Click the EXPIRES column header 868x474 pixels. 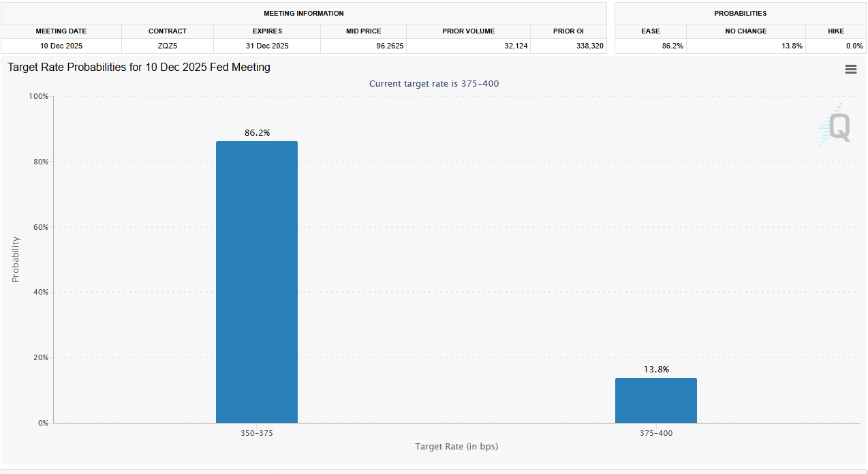pyautogui.click(x=267, y=31)
